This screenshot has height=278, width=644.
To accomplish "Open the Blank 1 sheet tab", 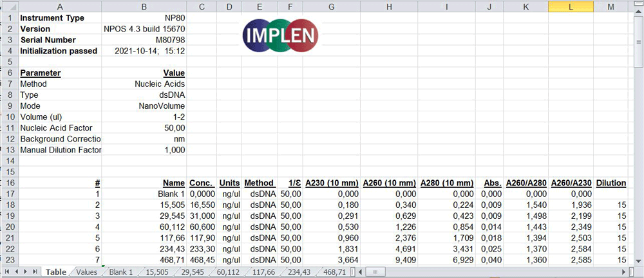I will (x=120, y=272).
